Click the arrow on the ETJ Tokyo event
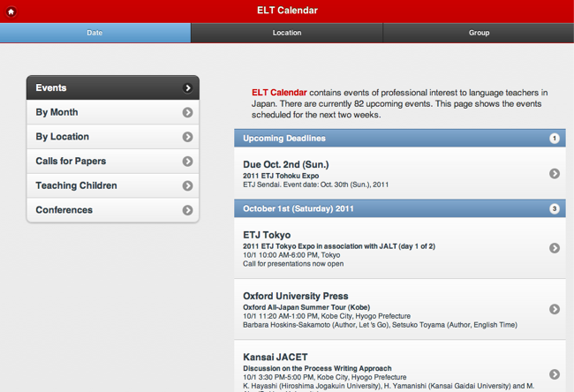Viewport: 574px width, 392px height. pos(554,248)
